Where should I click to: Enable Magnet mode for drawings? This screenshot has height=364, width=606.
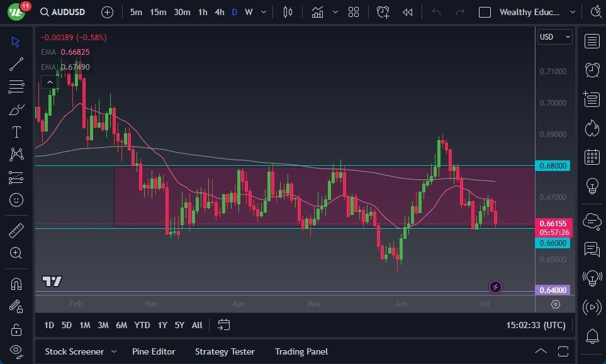[16, 284]
